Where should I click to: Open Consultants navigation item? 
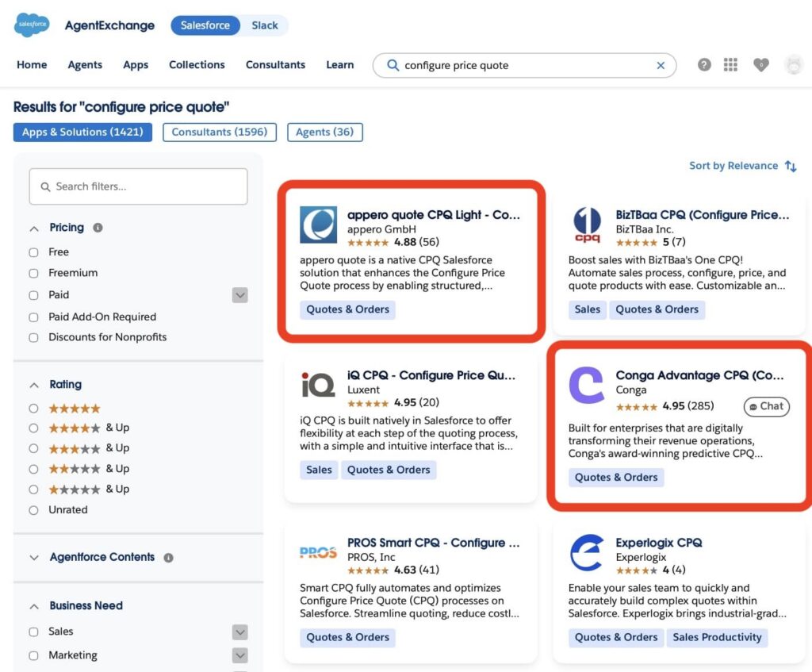275,65
